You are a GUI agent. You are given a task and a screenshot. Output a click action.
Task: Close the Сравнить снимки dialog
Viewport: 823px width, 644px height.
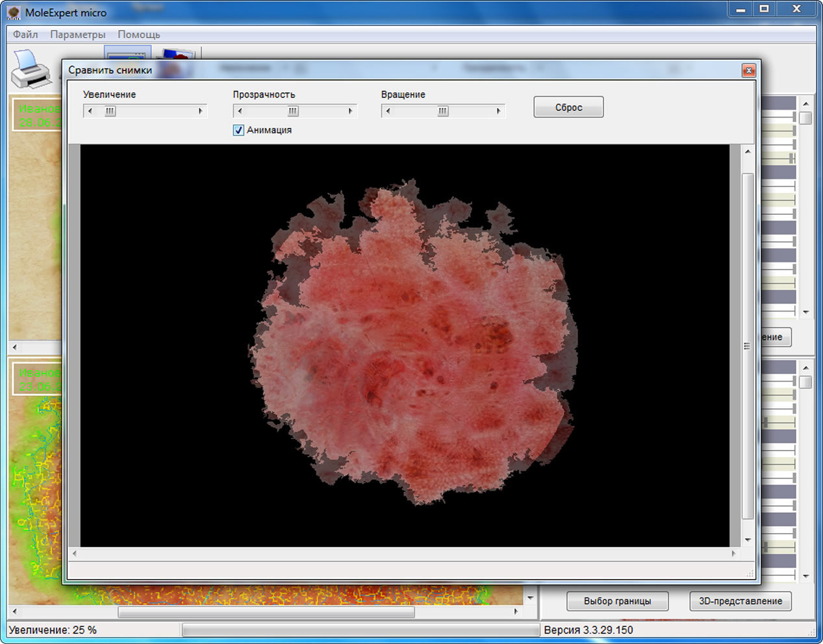749,70
